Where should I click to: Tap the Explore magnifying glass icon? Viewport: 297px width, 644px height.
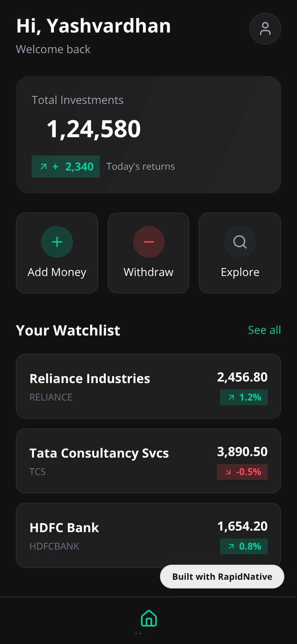pyautogui.click(x=240, y=242)
